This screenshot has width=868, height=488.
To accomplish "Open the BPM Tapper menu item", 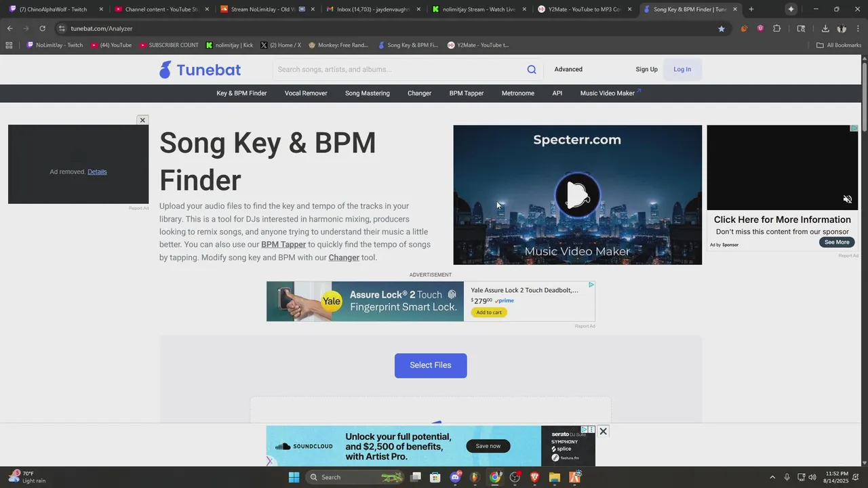I will tap(467, 94).
